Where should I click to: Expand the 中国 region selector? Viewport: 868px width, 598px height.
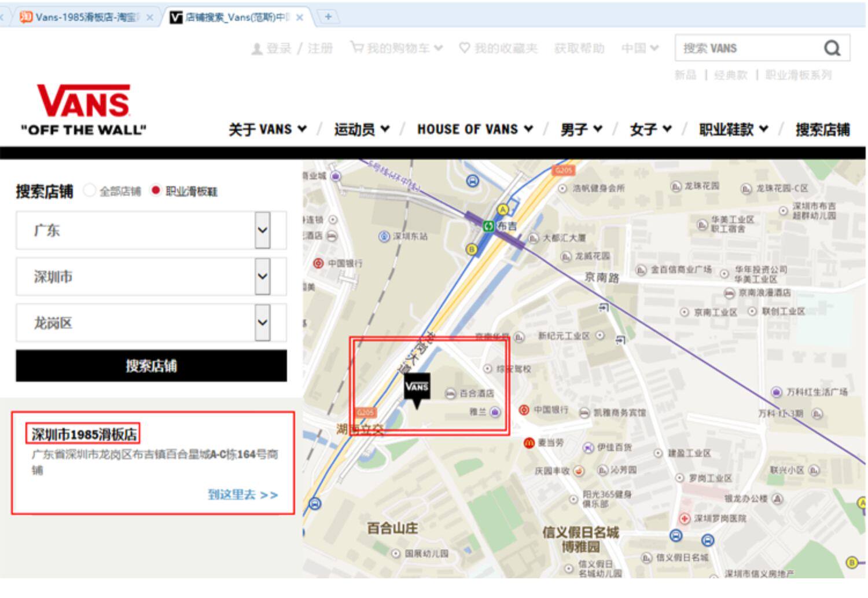point(639,48)
